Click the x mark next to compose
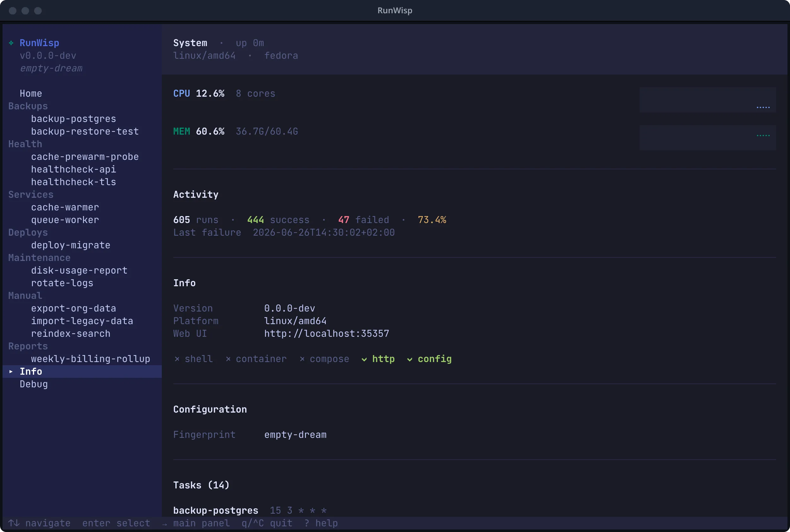The image size is (790, 532). [302, 359]
